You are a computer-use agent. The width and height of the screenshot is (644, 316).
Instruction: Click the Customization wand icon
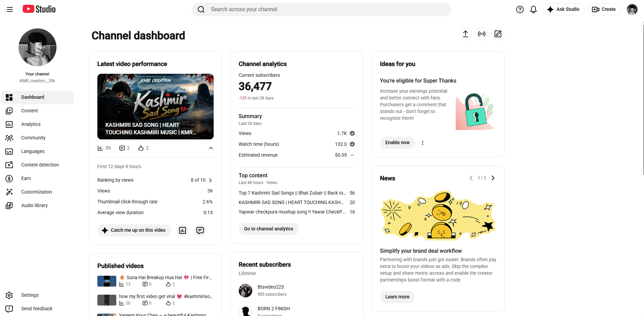point(9,192)
